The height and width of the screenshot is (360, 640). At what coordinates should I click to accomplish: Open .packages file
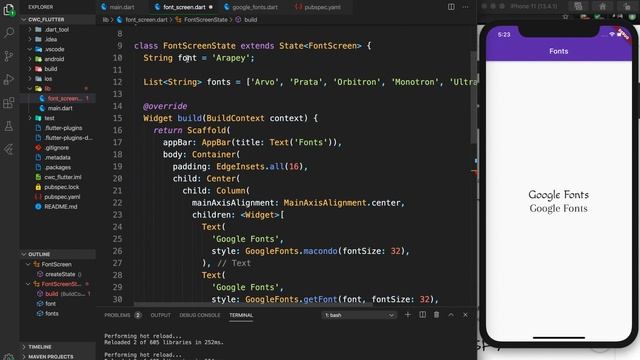58,167
